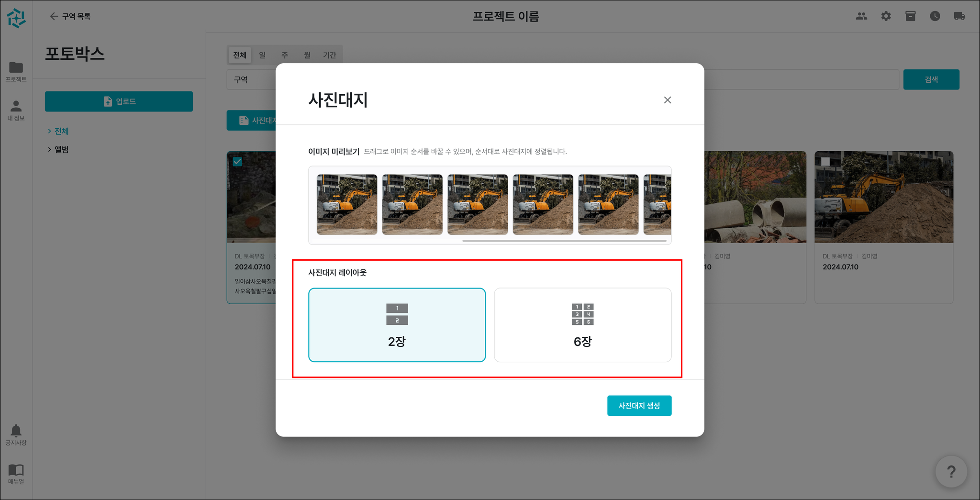Open the 프로젝트 folder sidebar icon
The image size is (980, 500).
click(x=16, y=71)
